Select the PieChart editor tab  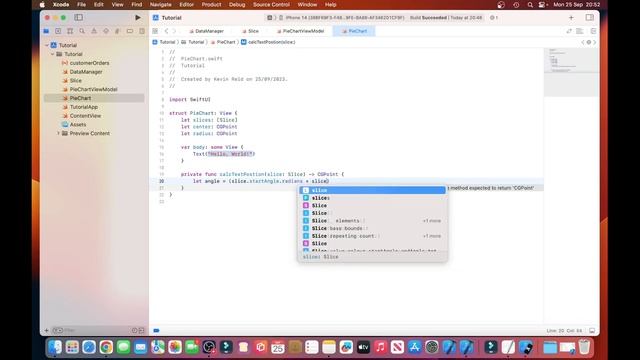pyautogui.click(x=354, y=31)
